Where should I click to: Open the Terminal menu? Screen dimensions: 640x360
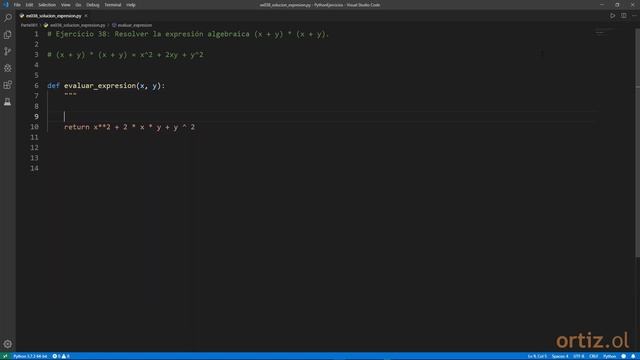113,5
